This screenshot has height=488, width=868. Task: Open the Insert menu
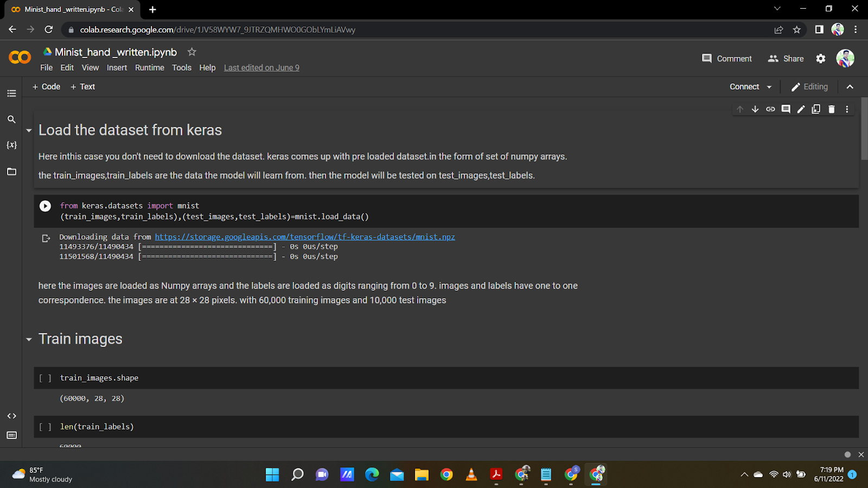click(x=117, y=68)
